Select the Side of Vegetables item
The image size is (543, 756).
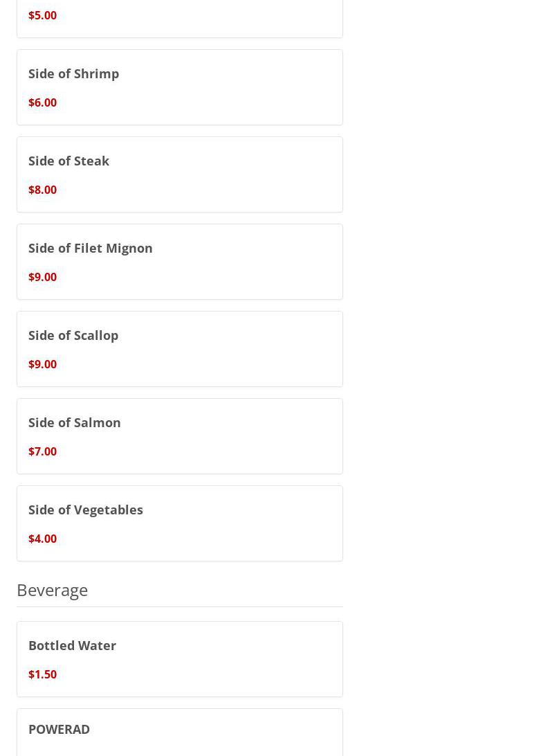(180, 523)
